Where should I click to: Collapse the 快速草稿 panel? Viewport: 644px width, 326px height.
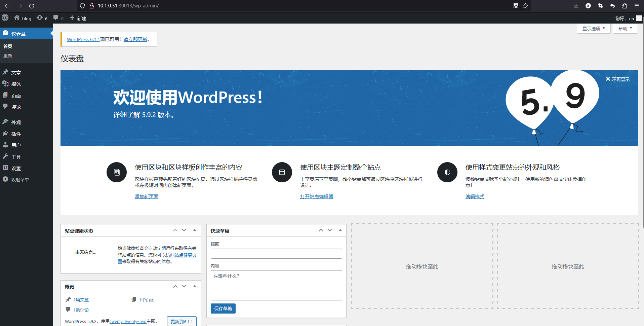tap(340, 230)
